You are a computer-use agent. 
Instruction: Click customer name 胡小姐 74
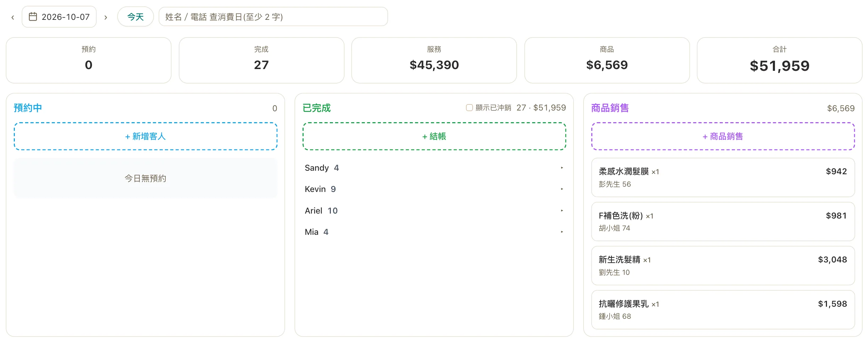(614, 228)
